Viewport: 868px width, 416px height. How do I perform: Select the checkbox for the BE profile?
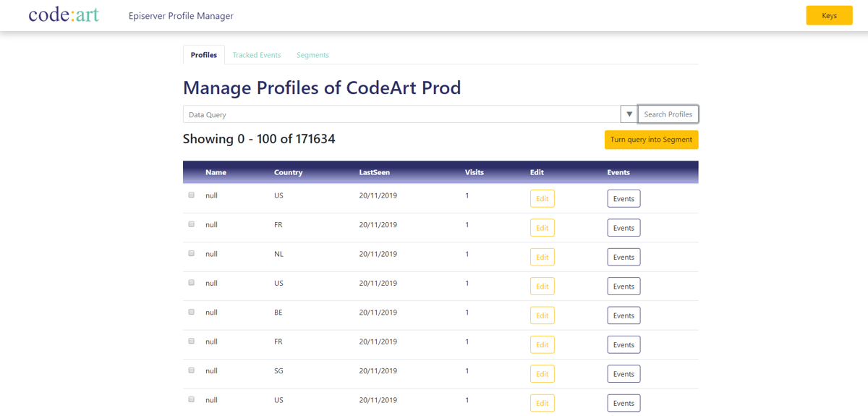(x=192, y=312)
